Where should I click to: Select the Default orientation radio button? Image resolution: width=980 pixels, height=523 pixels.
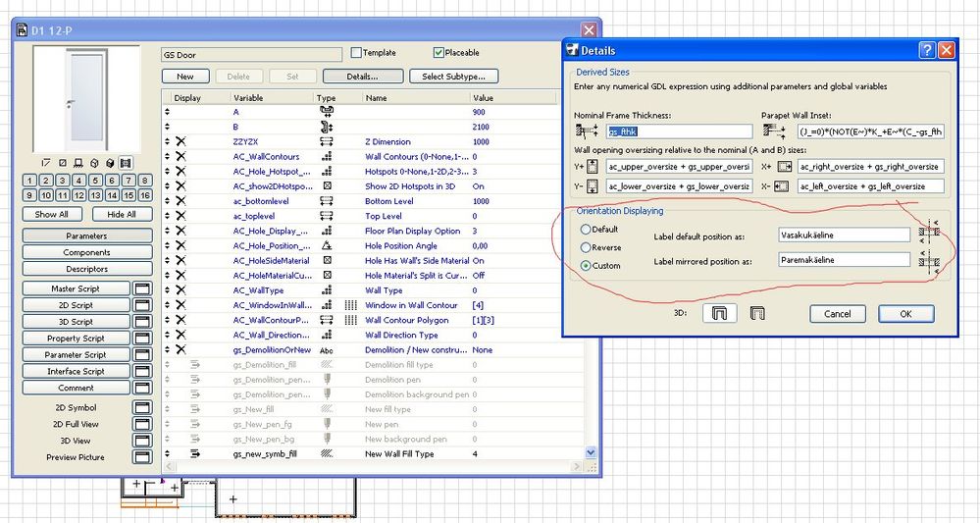click(x=586, y=230)
